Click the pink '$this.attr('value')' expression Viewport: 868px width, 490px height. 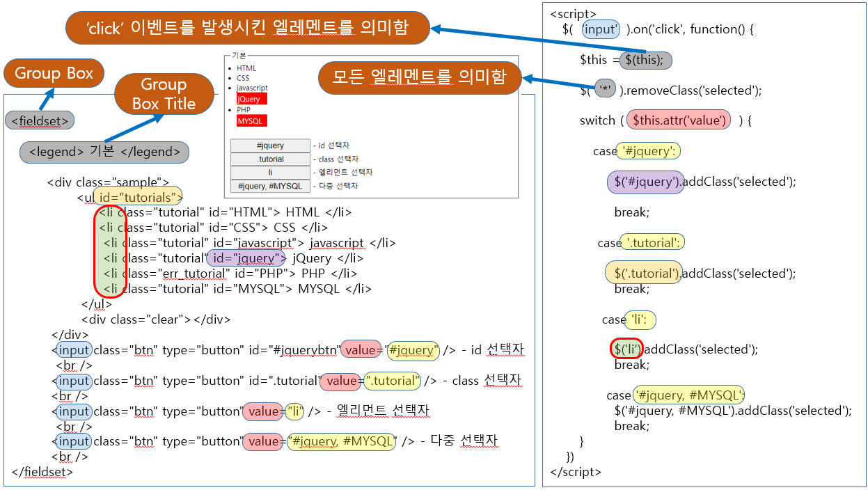tap(679, 120)
